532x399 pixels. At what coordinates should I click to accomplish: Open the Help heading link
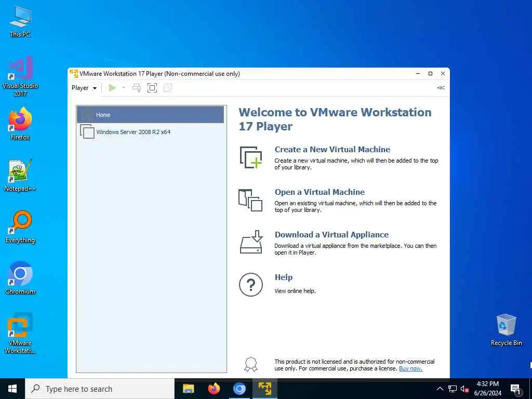283,277
